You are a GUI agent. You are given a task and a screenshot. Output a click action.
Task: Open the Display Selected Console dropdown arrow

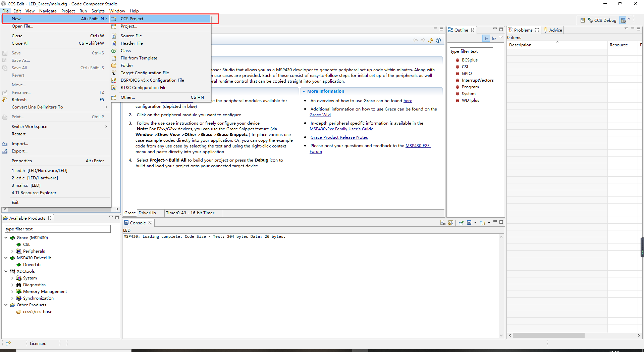475,223
